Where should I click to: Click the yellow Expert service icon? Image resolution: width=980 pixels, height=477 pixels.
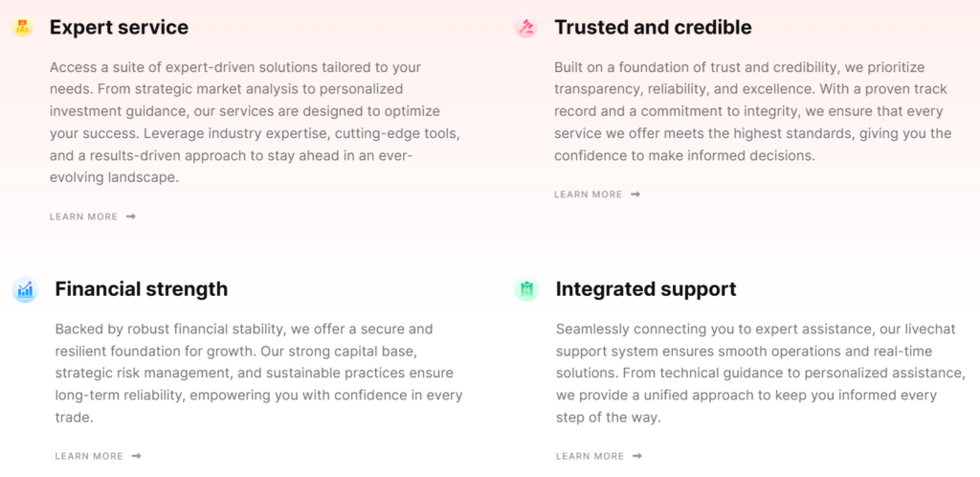coord(23,27)
